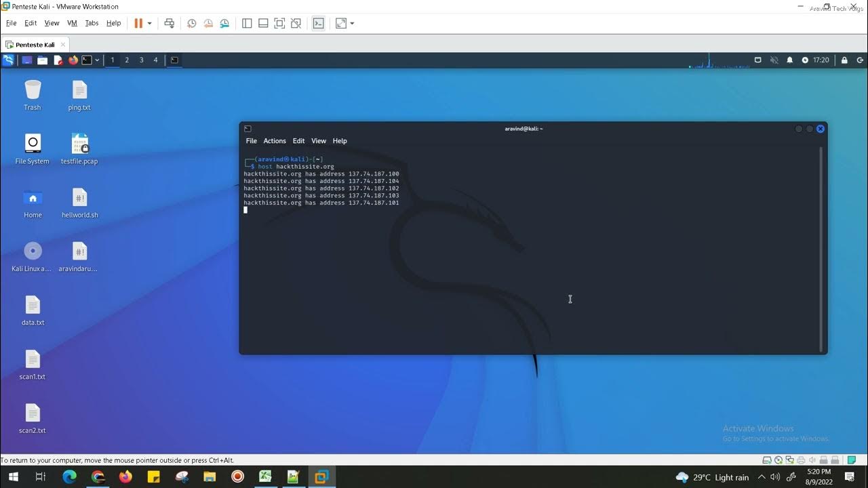The image size is (868, 488).
Task: Switch to Kali workspace 1
Action: pos(113,60)
